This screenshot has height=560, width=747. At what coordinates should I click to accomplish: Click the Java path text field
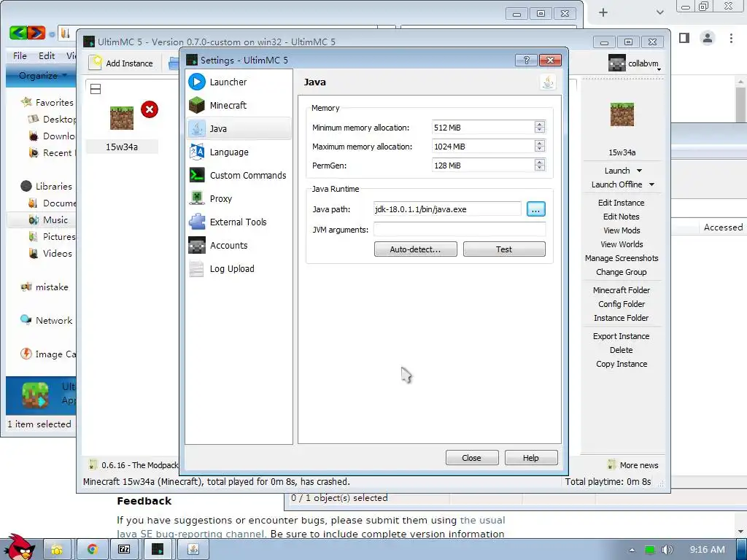[447, 209]
